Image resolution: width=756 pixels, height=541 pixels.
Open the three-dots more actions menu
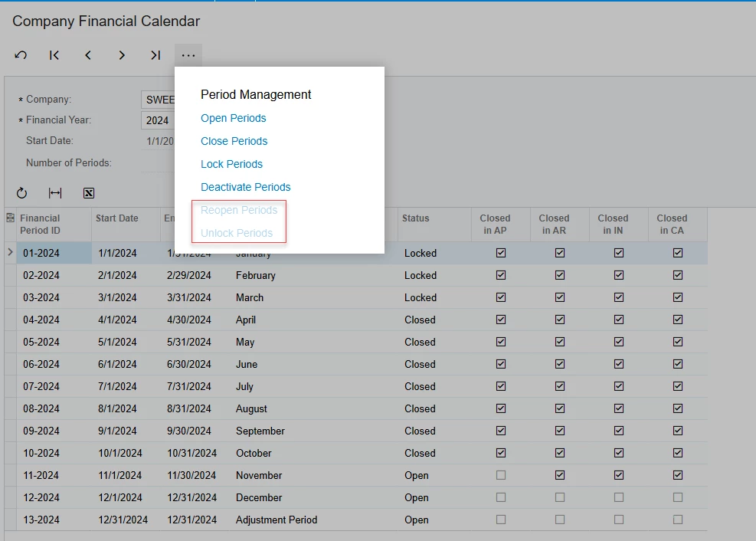(188, 55)
